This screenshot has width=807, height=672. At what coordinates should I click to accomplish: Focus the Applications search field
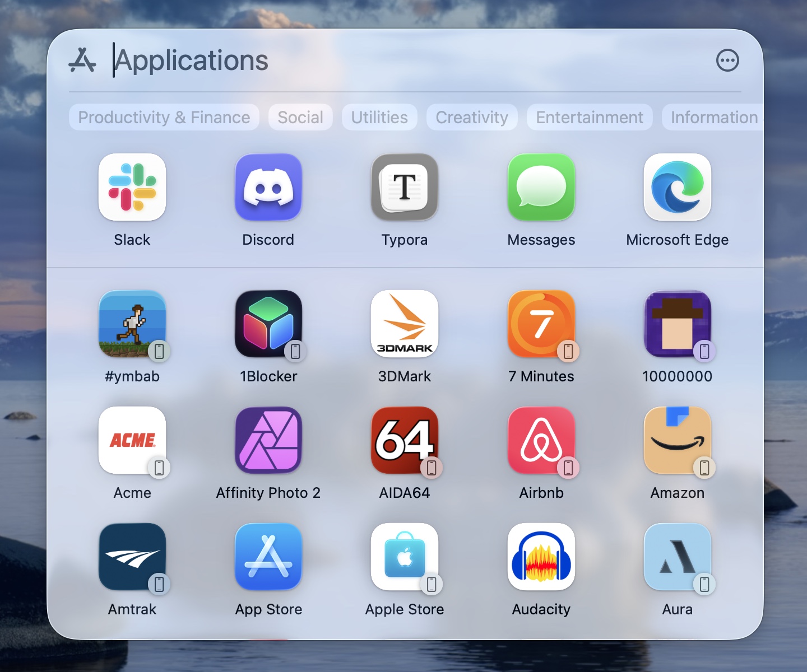409,60
